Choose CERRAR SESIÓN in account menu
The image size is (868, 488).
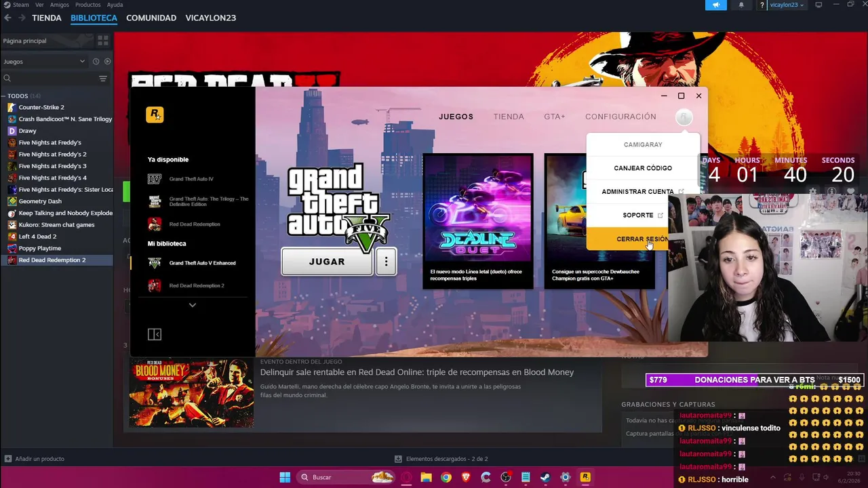627,239
